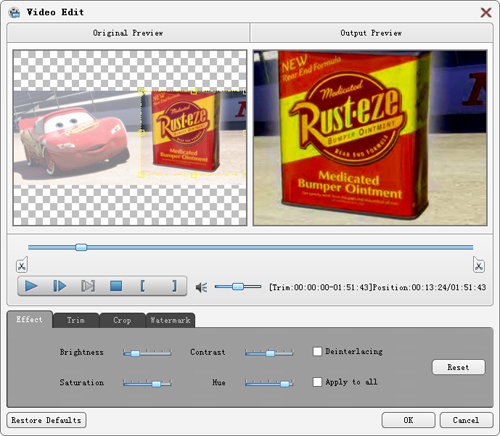Set trim start with left bracket
This screenshot has height=436, width=500.
pos(143,286)
